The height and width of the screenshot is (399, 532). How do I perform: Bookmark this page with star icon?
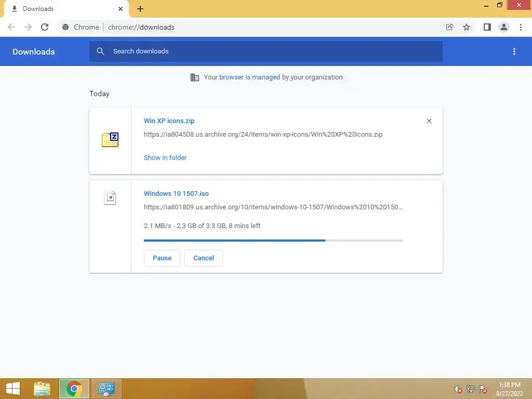467,27
